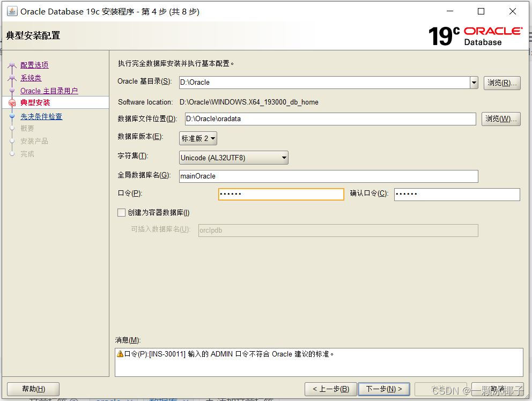Screen dimensions: 532x401
Task: Click the 下一步(N) button
Action: (384, 389)
